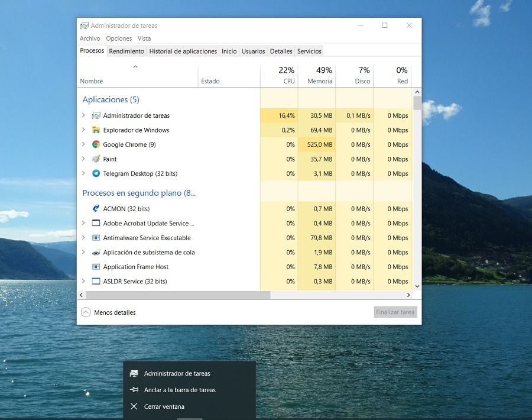Click the Paint application icon

96,159
